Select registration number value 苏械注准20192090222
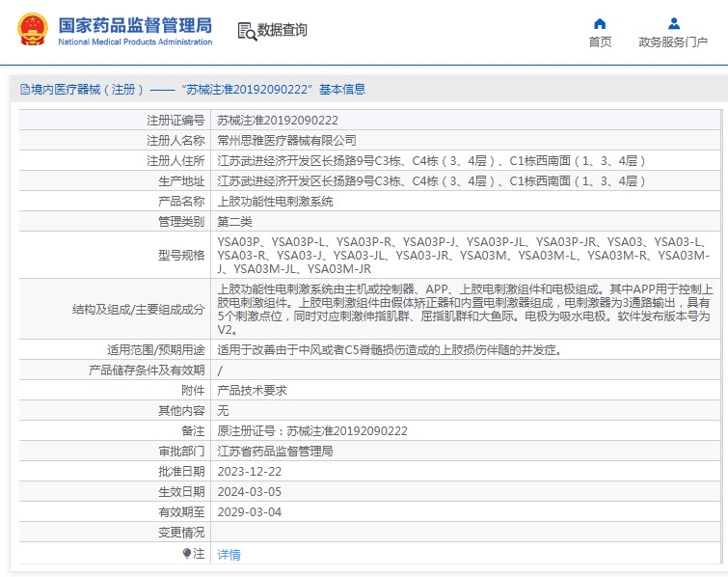Viewport: 728px width, 577px height. pos(278,121)
